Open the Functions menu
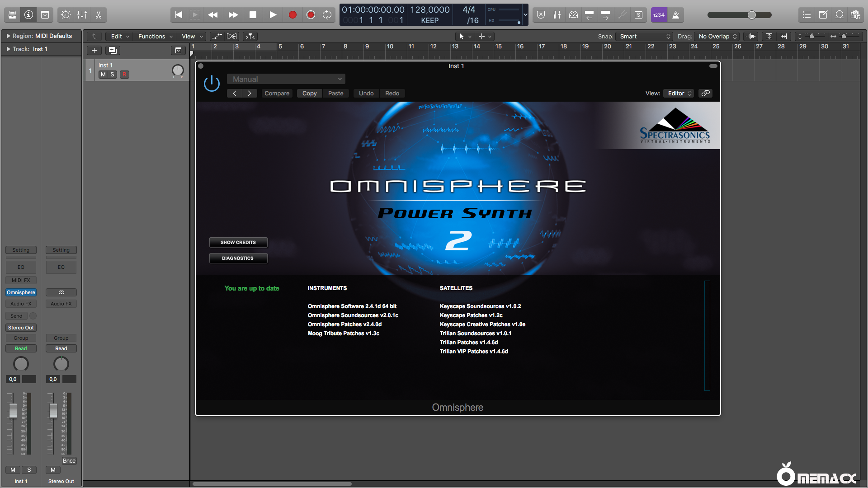This screenshot has height=488, width=868. (x=155, y=36)
